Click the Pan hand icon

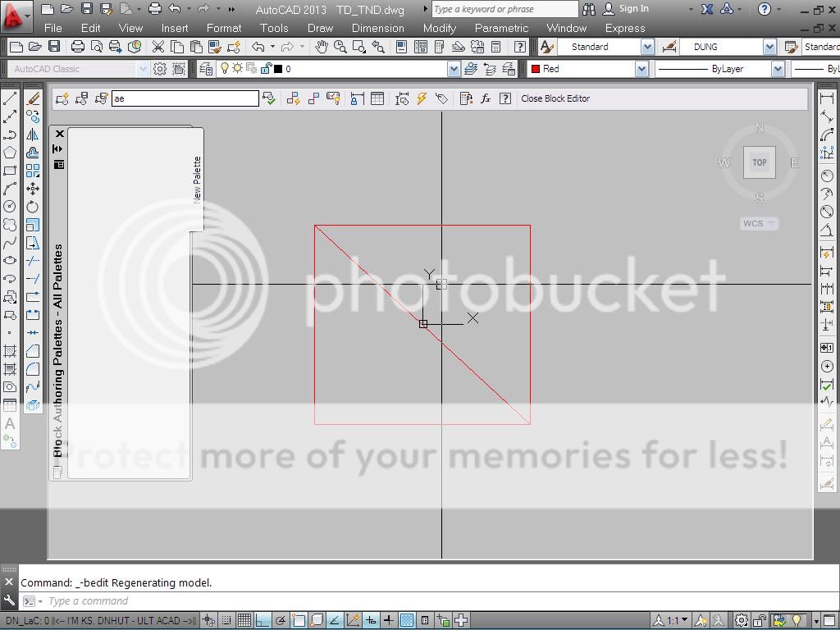[322, 47]
